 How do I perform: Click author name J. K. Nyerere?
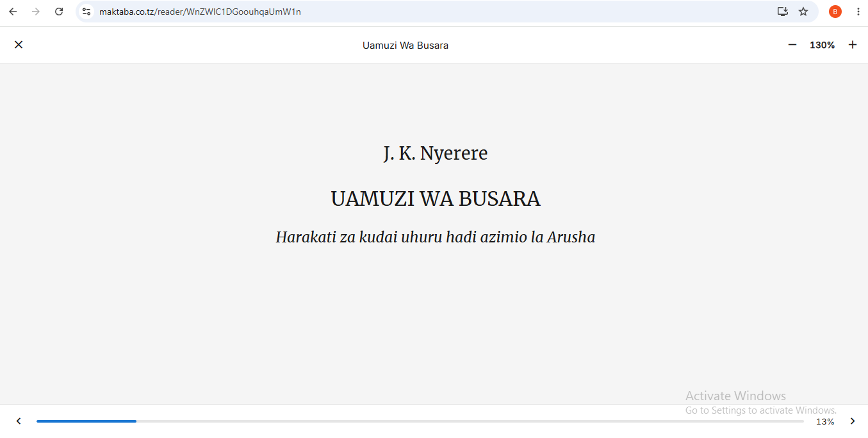pyautogui.click(x=436, y=154)
